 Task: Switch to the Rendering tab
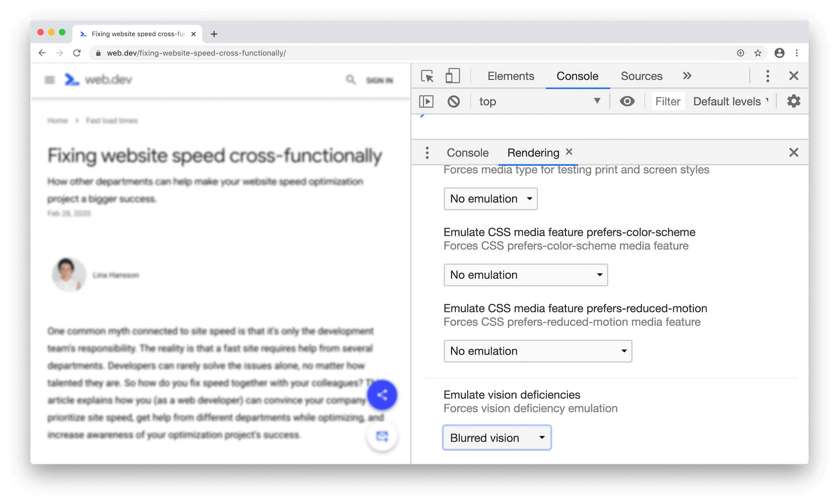(x=532, y=152)
